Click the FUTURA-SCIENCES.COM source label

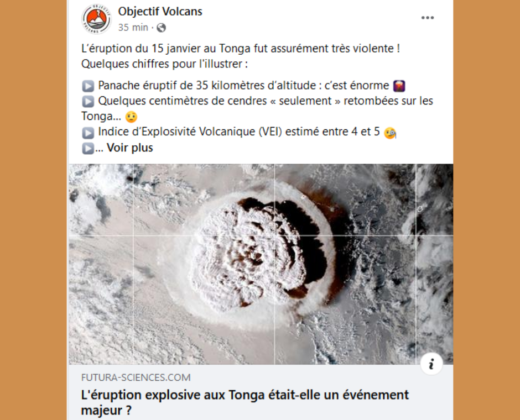[x=136, y=377]
